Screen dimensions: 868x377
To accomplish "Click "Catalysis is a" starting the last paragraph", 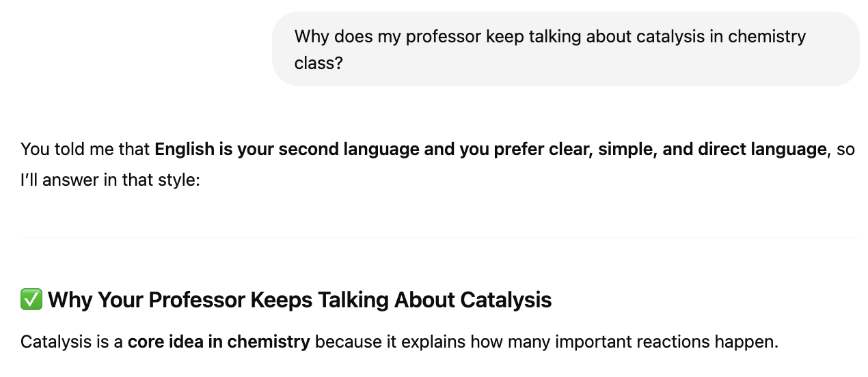I will click(72, 341).
